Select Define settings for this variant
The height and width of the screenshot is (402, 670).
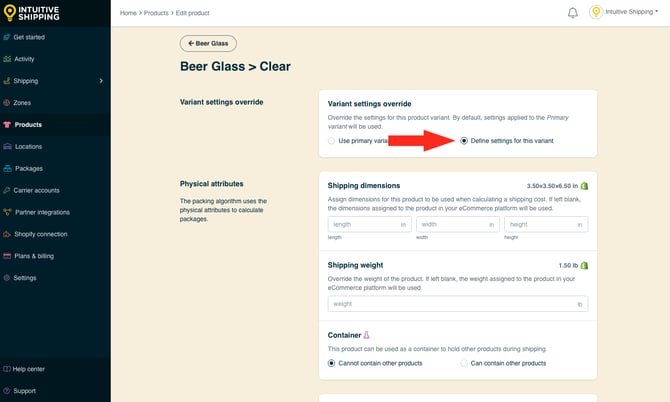pos(464,141)
